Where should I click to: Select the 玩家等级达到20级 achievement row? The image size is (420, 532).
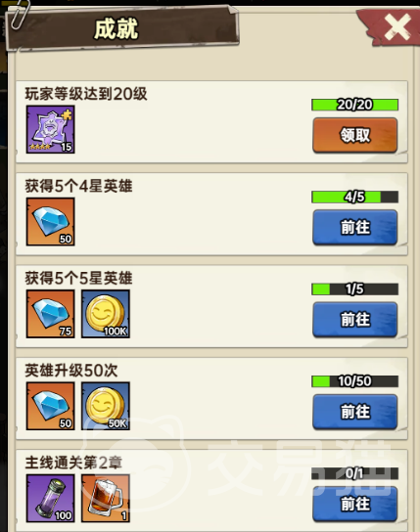[x=211, y=122]
